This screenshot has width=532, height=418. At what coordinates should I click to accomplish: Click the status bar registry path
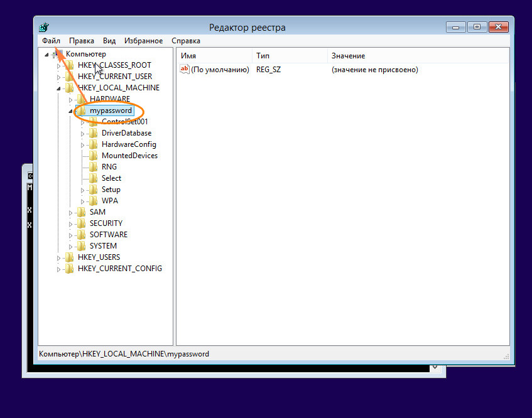[x=124, y=354]
